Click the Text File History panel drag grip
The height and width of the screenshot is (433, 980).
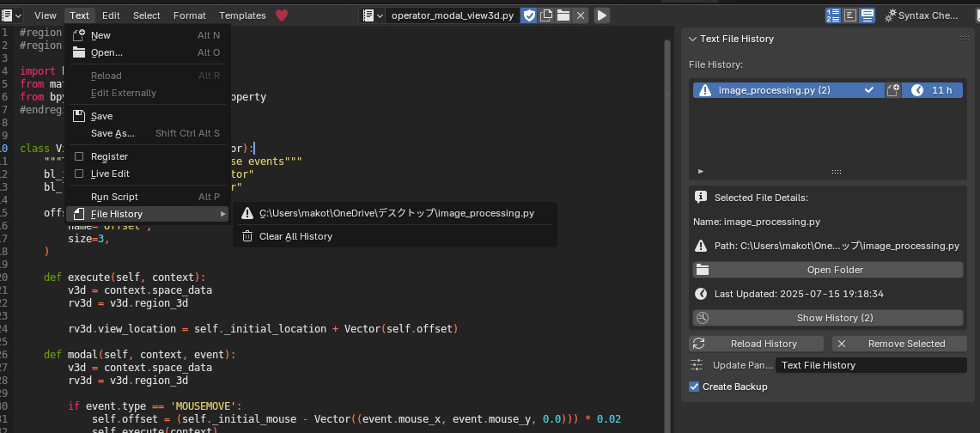tap(964, 39)
